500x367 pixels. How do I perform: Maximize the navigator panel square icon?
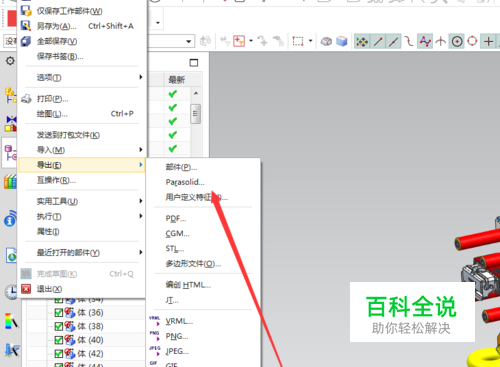[x=193, y=63]
